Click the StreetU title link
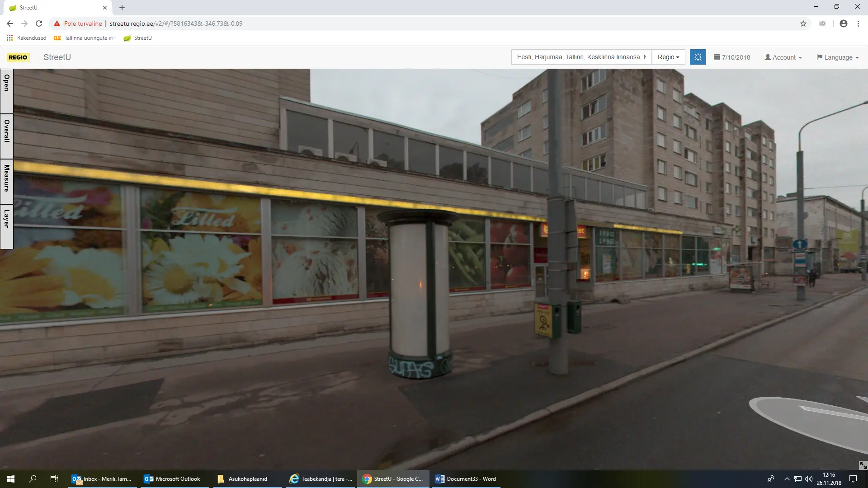868x488 pixels. (x=57, y=57)
